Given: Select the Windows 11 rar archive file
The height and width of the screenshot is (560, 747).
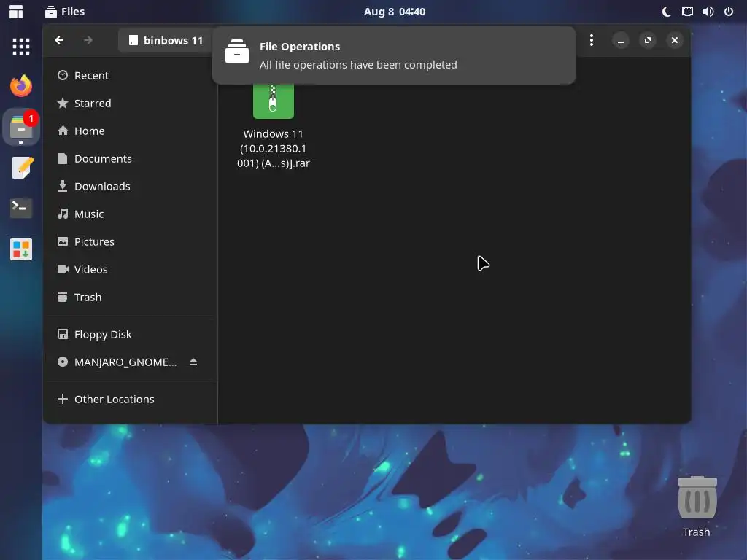Looking at the screenshot, I should [274, 125].
